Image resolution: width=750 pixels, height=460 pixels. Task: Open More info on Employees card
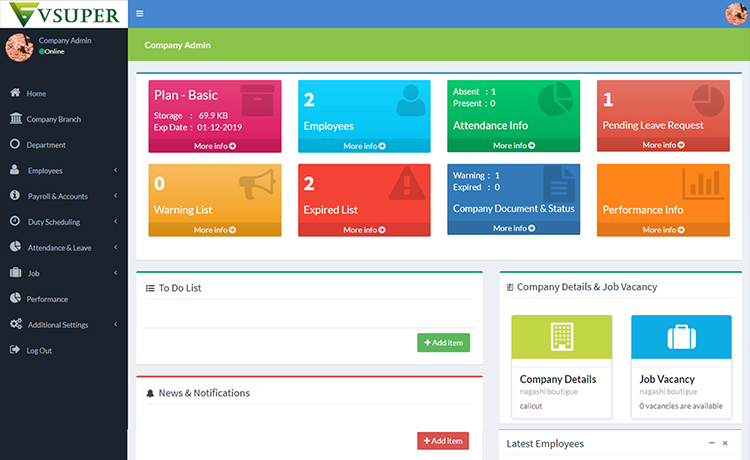(x=364, y=146)
